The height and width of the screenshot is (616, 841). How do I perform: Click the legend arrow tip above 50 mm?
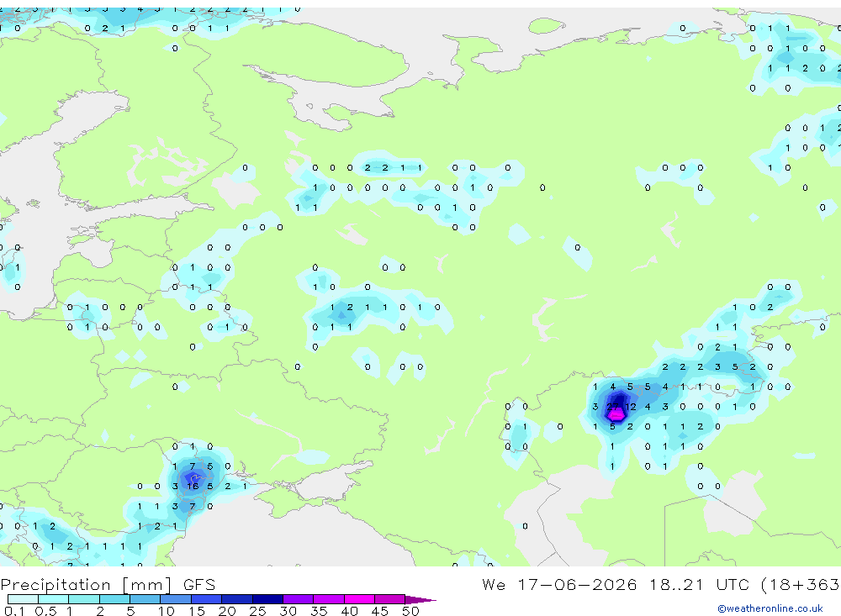pyautogui.click(x=421, y=599)
